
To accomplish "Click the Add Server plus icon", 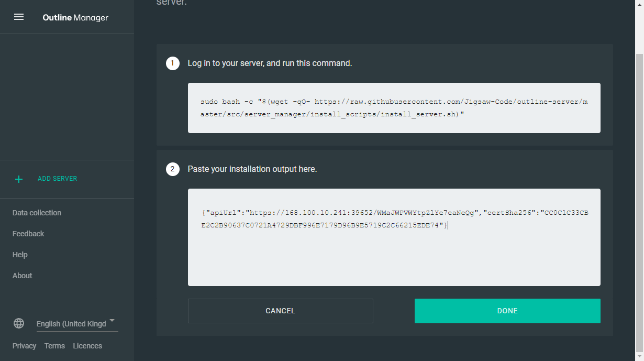I will point(19,179).
